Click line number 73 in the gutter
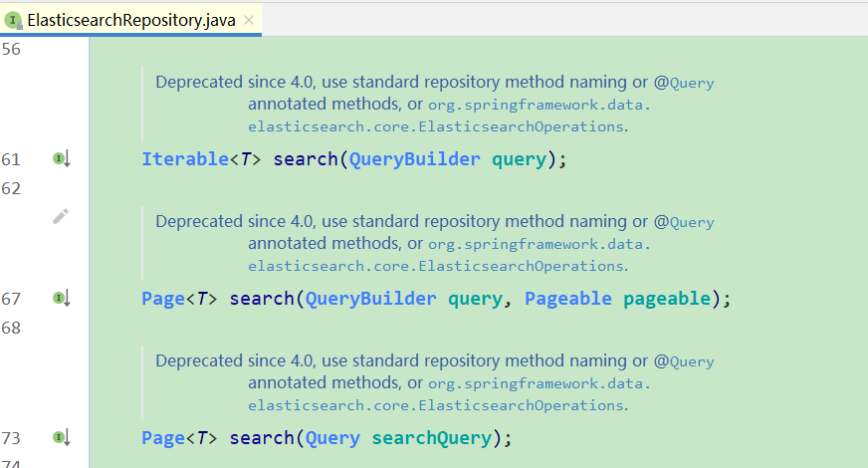The image size is (868, 468). (x=11, y=439)
